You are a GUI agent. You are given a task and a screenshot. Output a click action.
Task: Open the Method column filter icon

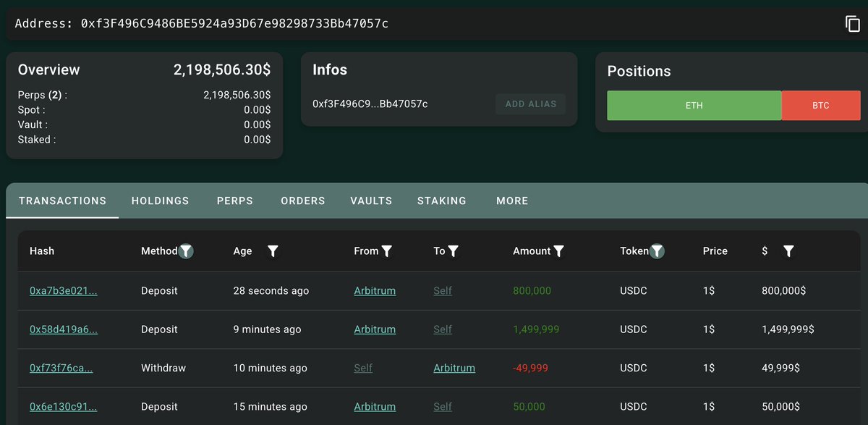click(x=186, y=251)
